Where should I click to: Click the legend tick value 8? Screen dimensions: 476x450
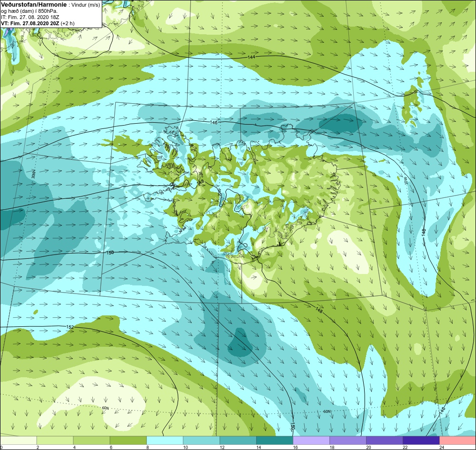click(x=148, y=447)
